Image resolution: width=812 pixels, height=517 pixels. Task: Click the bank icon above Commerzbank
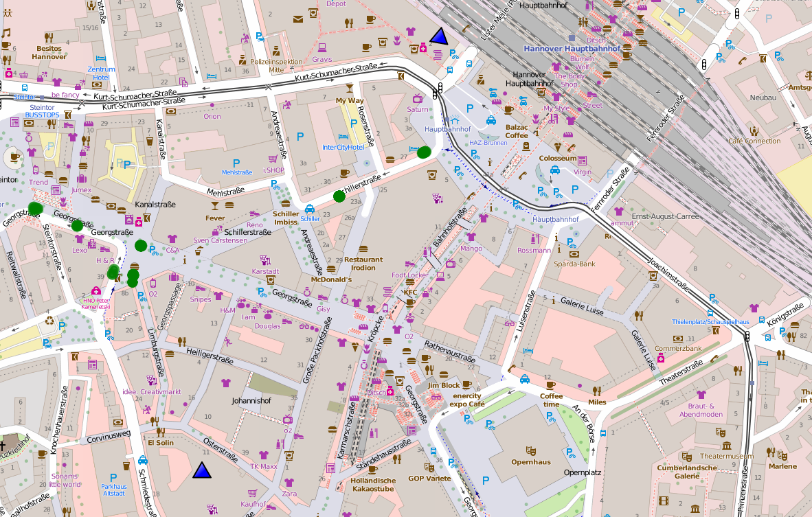(x=678, y=339)
